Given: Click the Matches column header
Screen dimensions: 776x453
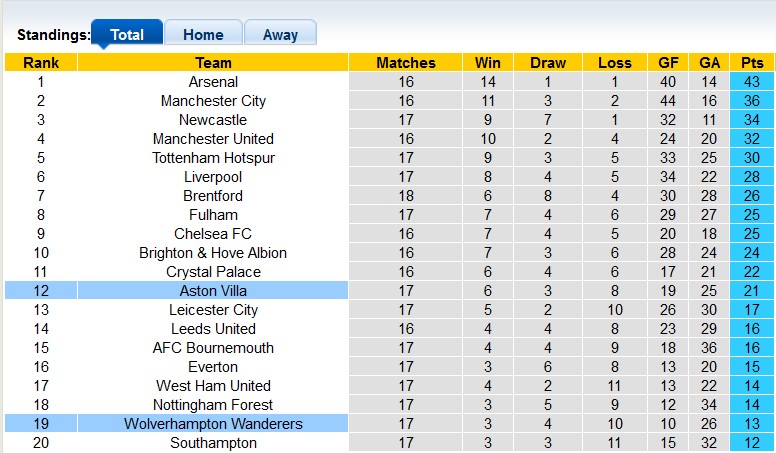Looking at the screenshot, I should click(406, 62).
